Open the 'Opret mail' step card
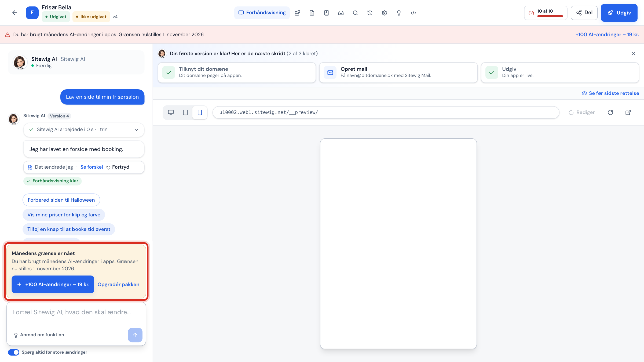The height and width of the screenshot is (362, 644). [398, 72]
